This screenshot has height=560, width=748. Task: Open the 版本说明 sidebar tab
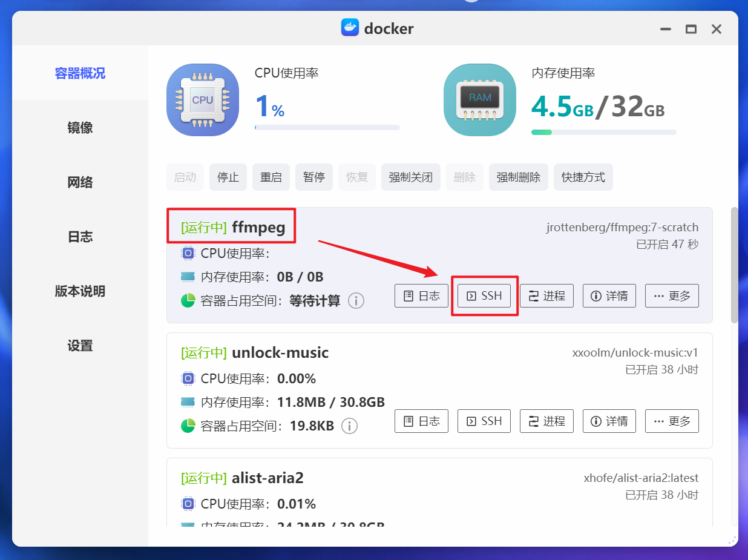[80, 291]
